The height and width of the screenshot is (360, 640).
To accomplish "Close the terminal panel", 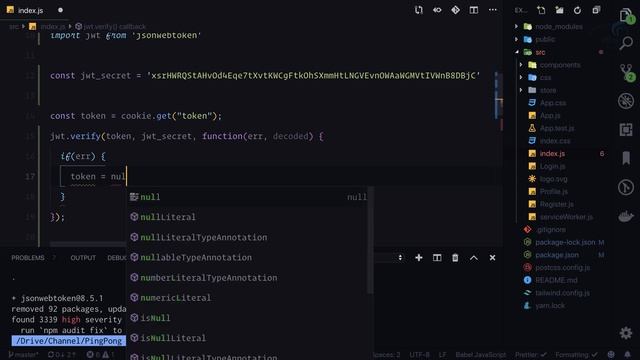I will point(492,258).
